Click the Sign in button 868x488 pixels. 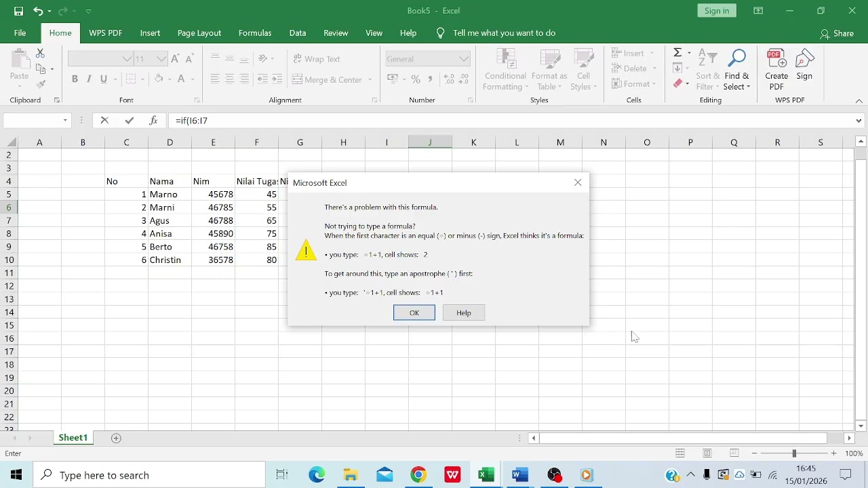point(717,11)
